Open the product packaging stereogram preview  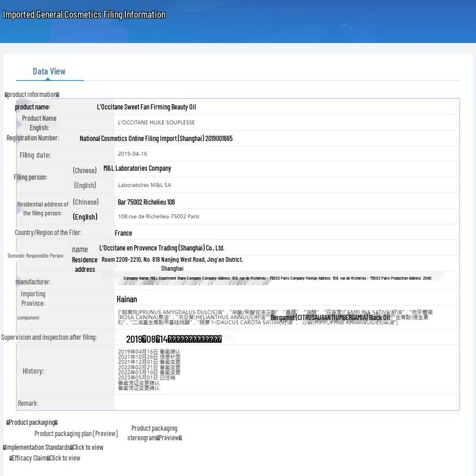coord(154,437)
